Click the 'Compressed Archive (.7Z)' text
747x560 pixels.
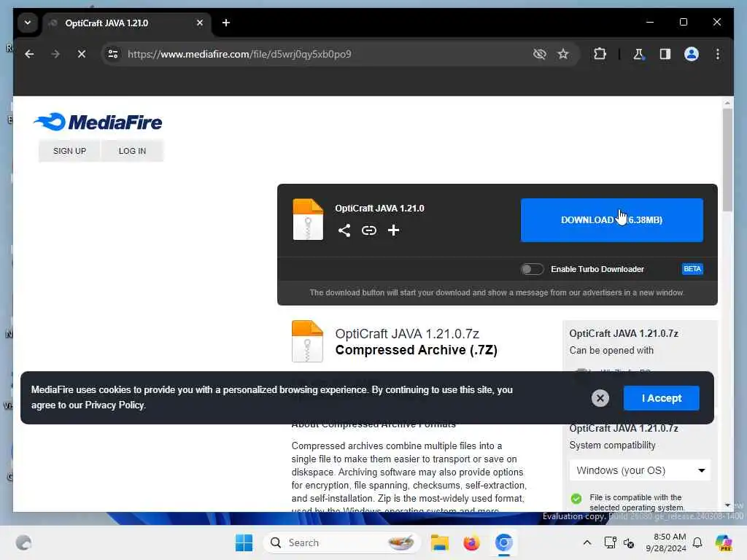(x=417, y=350)
